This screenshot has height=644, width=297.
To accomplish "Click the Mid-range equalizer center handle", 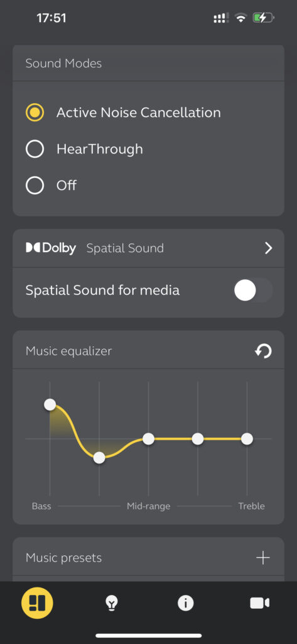I will pyautogui.click(x=148, y=438).
